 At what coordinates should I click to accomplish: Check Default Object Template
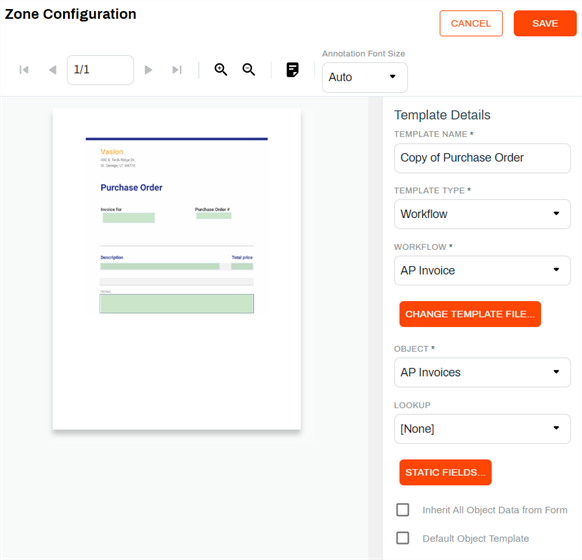click(x=403, y=538)
